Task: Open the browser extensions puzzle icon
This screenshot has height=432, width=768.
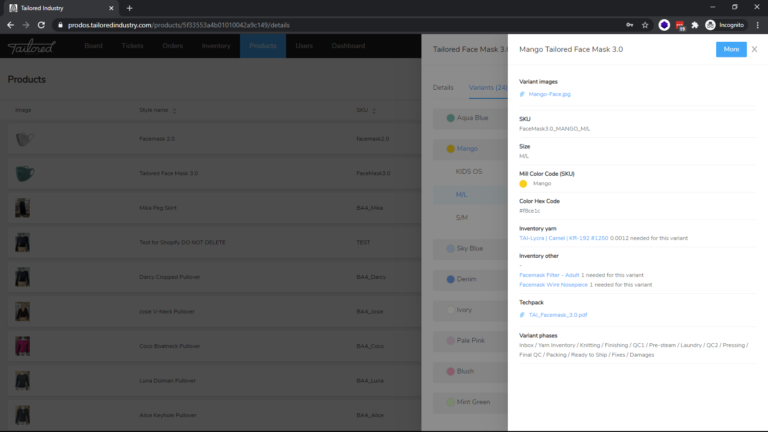Action: (x=694, y=24)
